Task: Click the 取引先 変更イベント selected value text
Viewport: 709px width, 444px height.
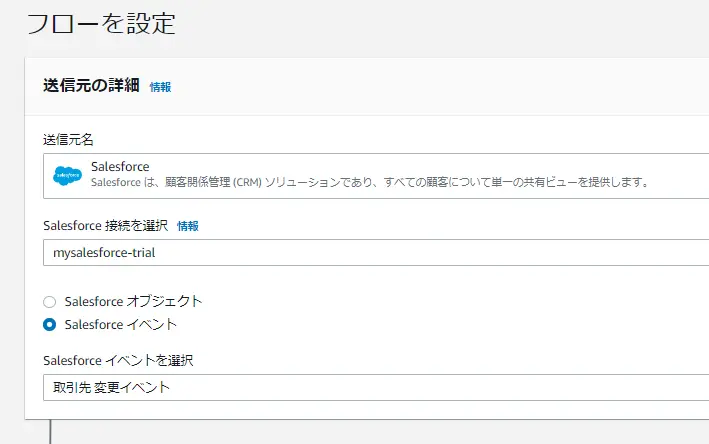Action: [x=111, y=387]
